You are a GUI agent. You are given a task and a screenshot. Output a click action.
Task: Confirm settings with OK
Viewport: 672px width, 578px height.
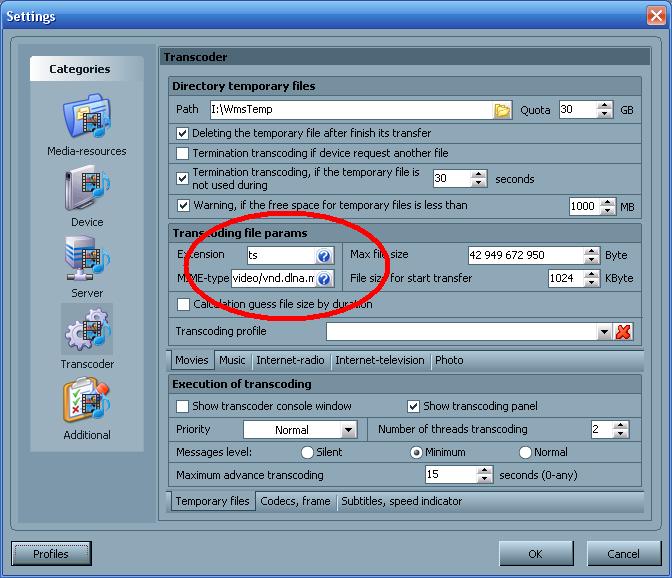coord(536,554)
